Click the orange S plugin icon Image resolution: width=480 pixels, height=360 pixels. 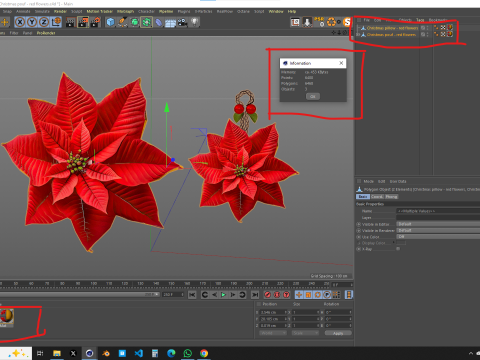(x=347, y=22)
